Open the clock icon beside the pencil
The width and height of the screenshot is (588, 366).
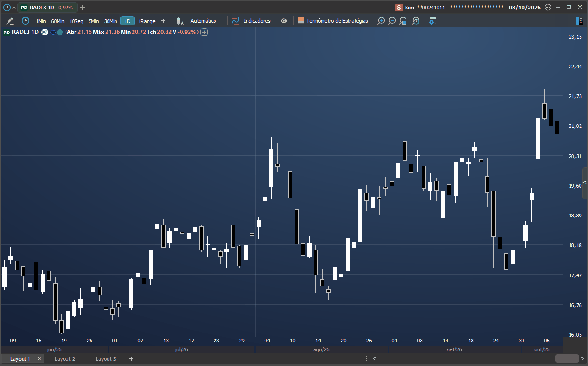tap(25, 21)
